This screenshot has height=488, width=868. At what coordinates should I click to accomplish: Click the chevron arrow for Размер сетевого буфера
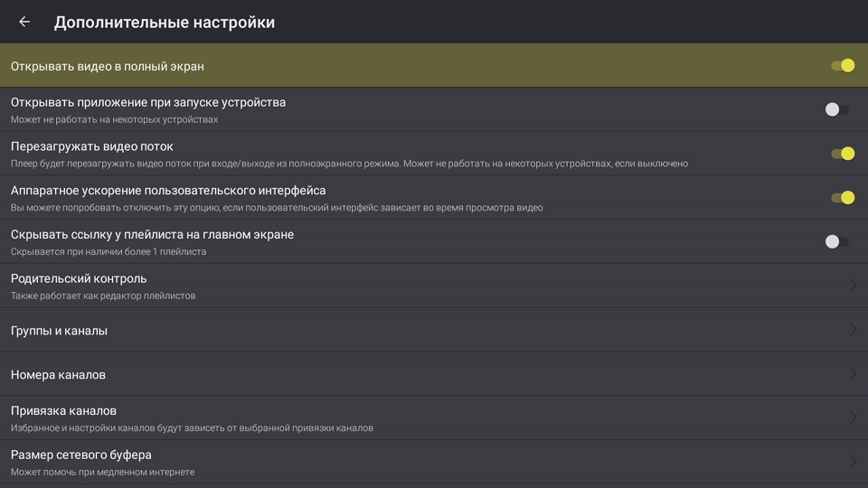[852, 462]
